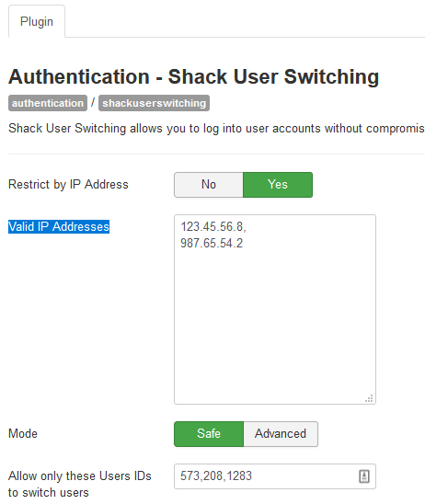This screenshot has height=504, width=425.
Task: Click the autofill icon in Users IDs field
Action: [364, 476]
